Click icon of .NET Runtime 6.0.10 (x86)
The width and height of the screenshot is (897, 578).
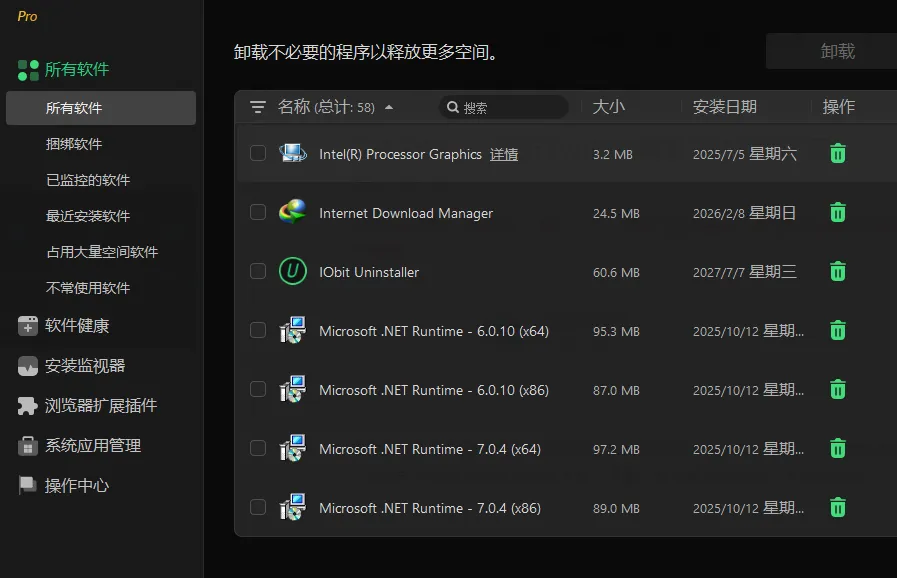[x=292, y=389]
